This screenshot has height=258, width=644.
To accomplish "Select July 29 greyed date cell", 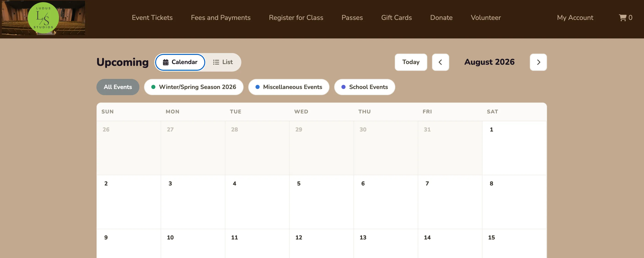I will click(322, 148).
